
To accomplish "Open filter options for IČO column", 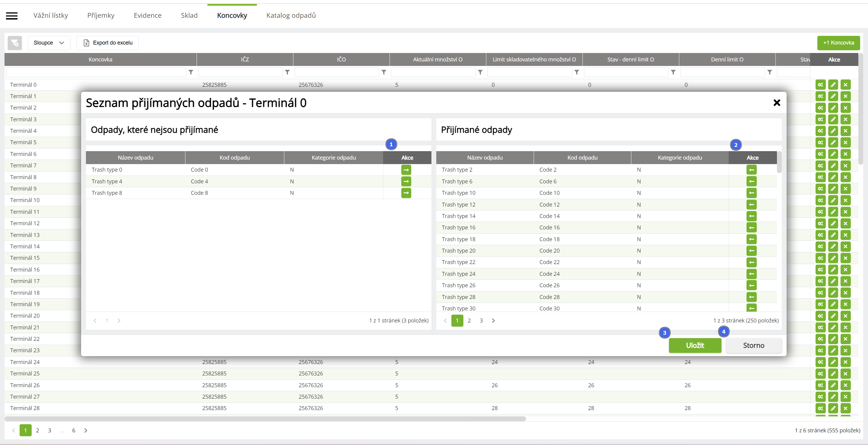I will [383, 72].
